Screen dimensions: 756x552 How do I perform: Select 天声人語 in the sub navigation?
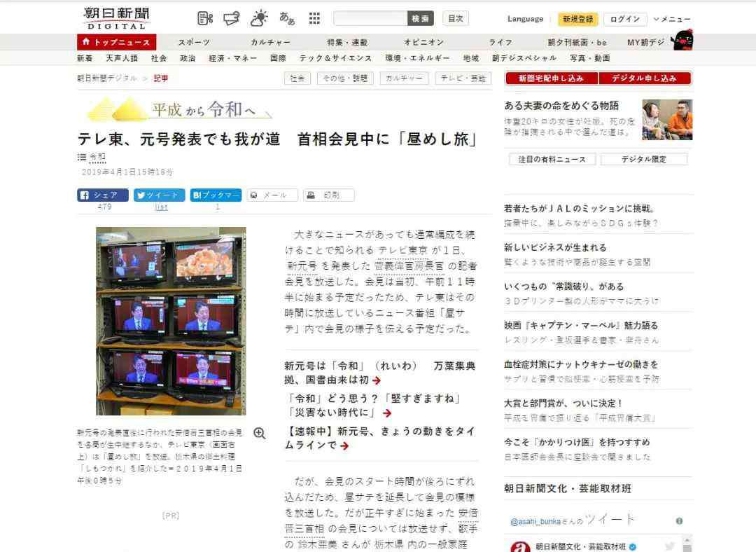point(122,58)
